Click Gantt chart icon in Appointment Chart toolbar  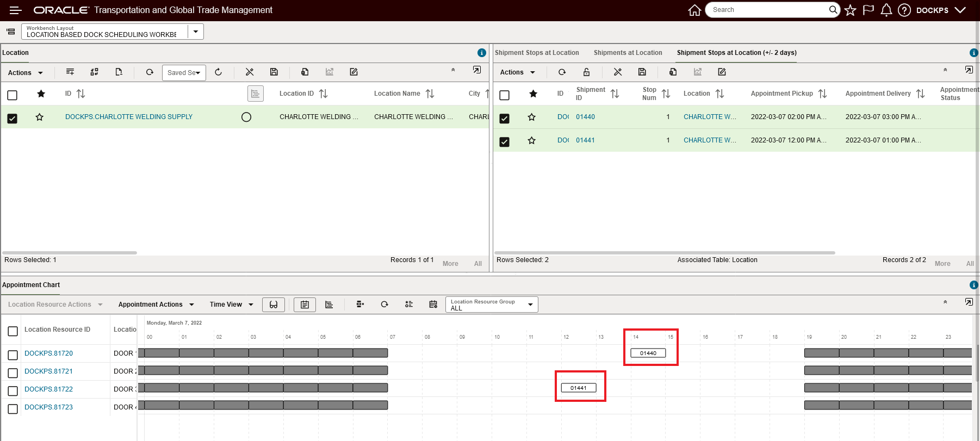(329, 305)
